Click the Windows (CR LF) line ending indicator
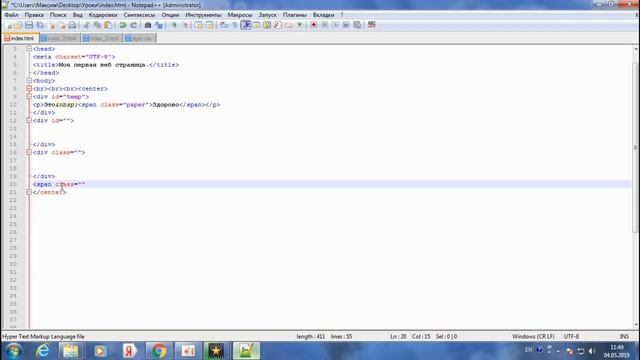Viewport: 640px width, 360px height. (x=533, y=337)
